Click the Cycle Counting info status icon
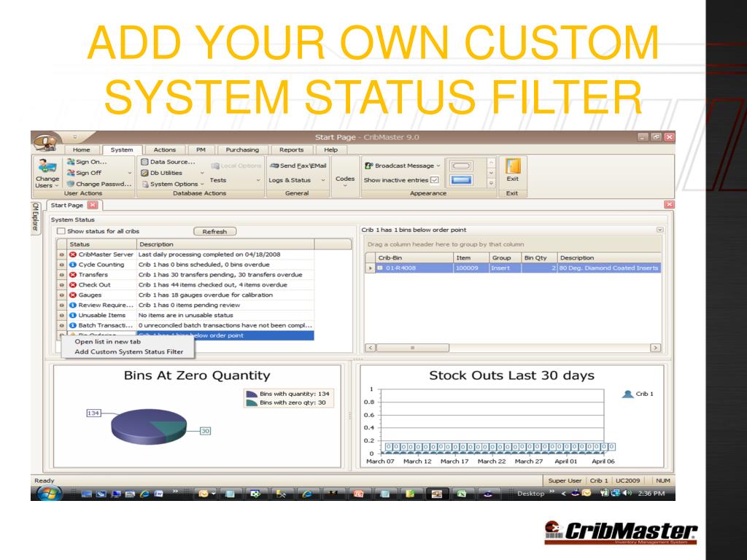This screenshot has width=747, height=560. tap(73, 265)
